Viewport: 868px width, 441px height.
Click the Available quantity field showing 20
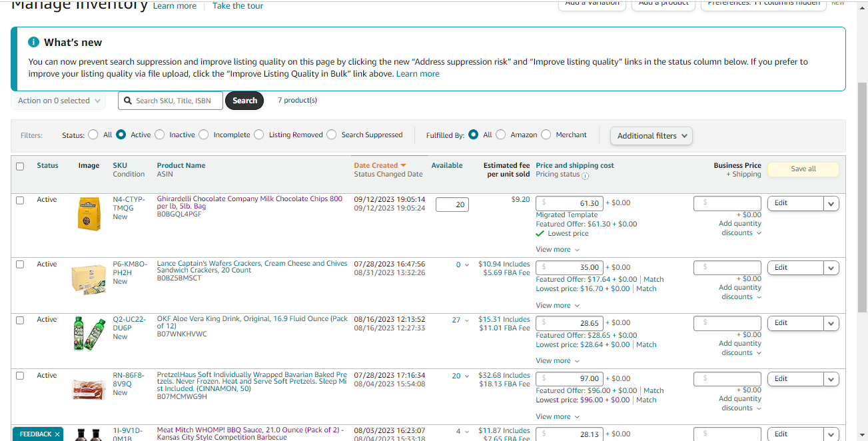[x=452, y=205]
